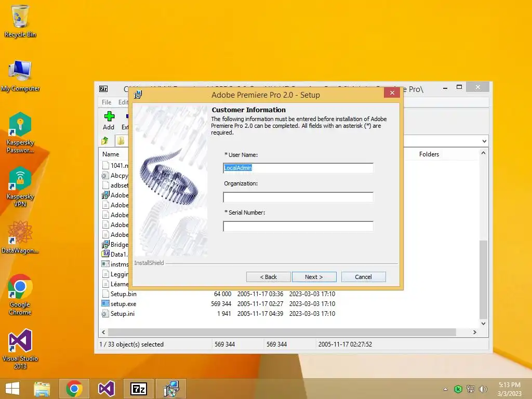Switch to Chrome in the taskbar
The image size is (532, 399).
click(x=74, y=389)
